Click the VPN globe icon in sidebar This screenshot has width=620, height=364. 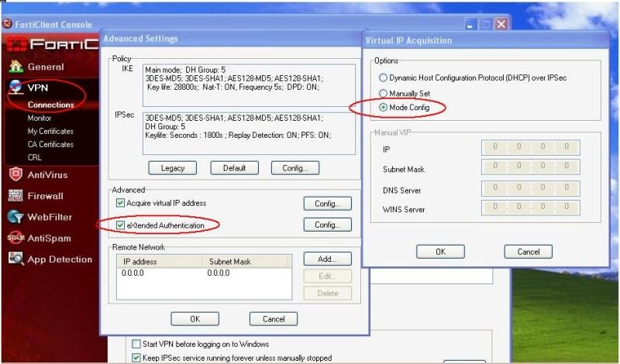coord(15,88)
